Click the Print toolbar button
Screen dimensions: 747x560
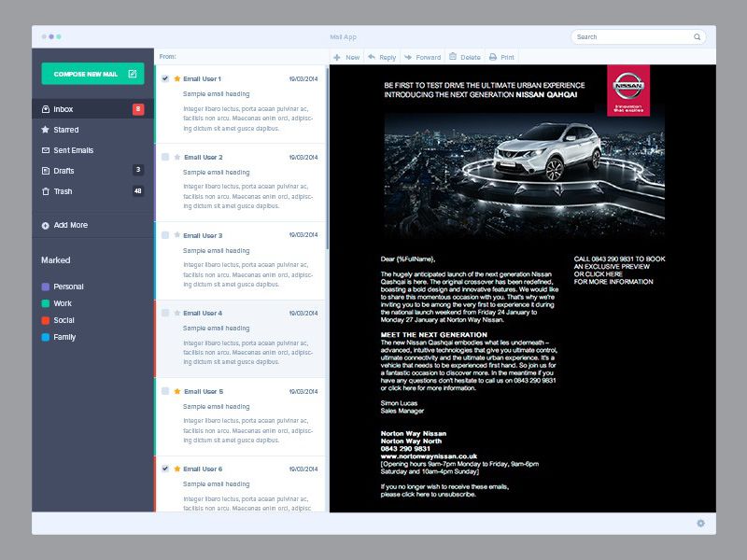(501, 57)
